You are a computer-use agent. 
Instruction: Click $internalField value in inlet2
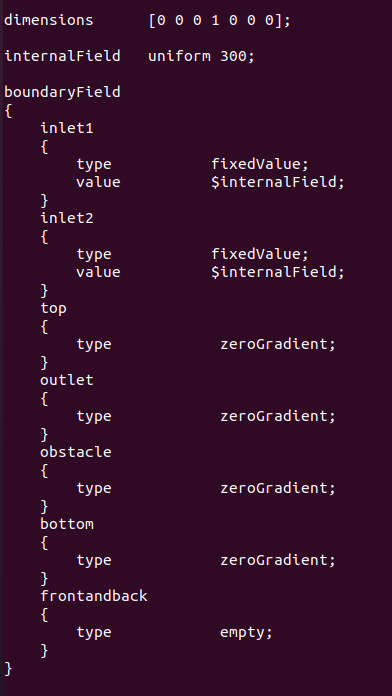tap(278, 272)
